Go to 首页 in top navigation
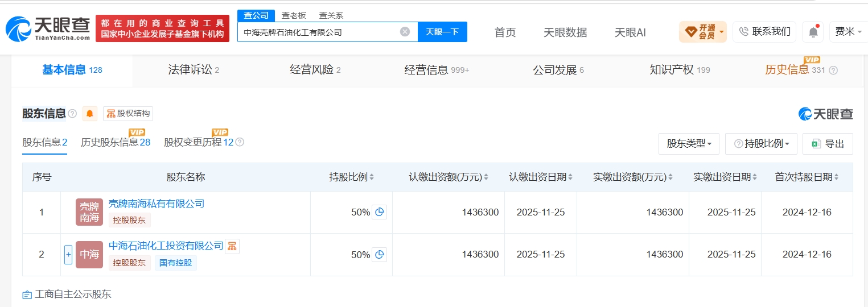 pos(505,32)
